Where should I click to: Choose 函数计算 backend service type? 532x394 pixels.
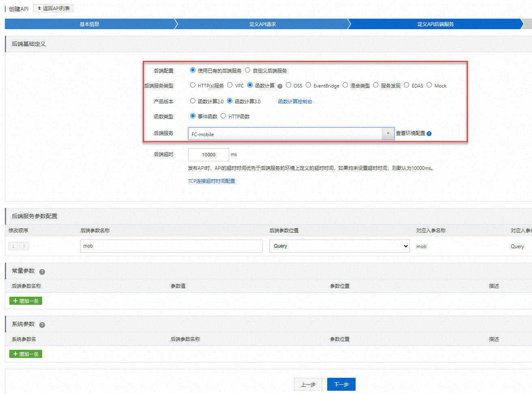[x=250, y=85]
